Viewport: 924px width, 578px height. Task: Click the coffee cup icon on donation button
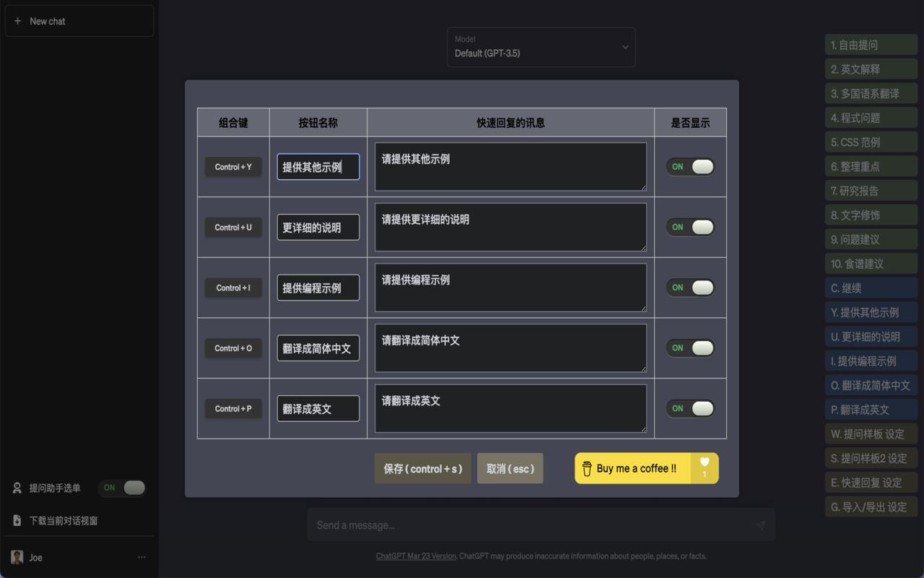[587, 467]
